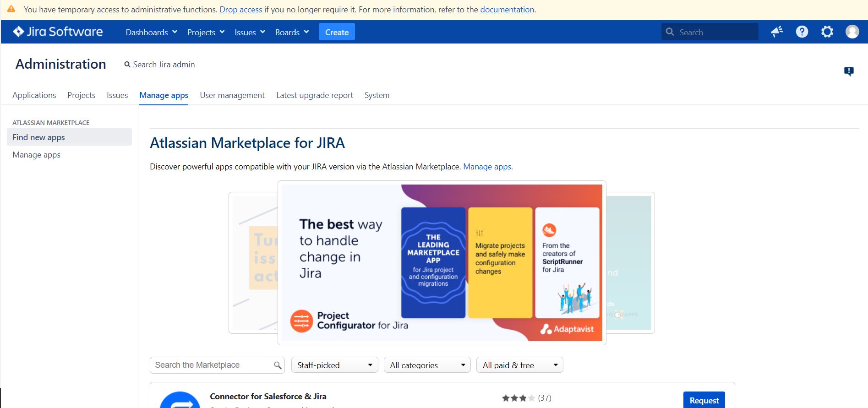Switch to the Applications tab
This screenshot has width=868, height=408.
pyautogui.click(x=34, y=95)
